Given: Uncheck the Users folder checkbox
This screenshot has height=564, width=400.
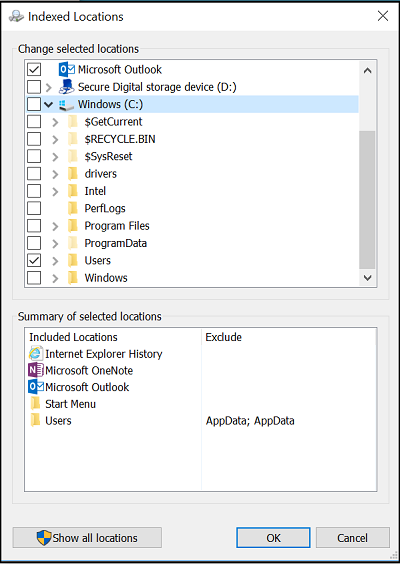Looking at the screenshot, I should [34, 260].
